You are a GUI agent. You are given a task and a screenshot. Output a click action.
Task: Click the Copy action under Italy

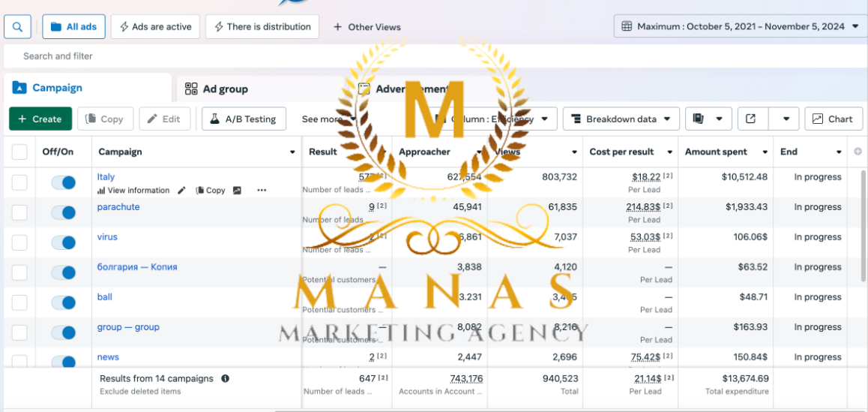[211, 190]
